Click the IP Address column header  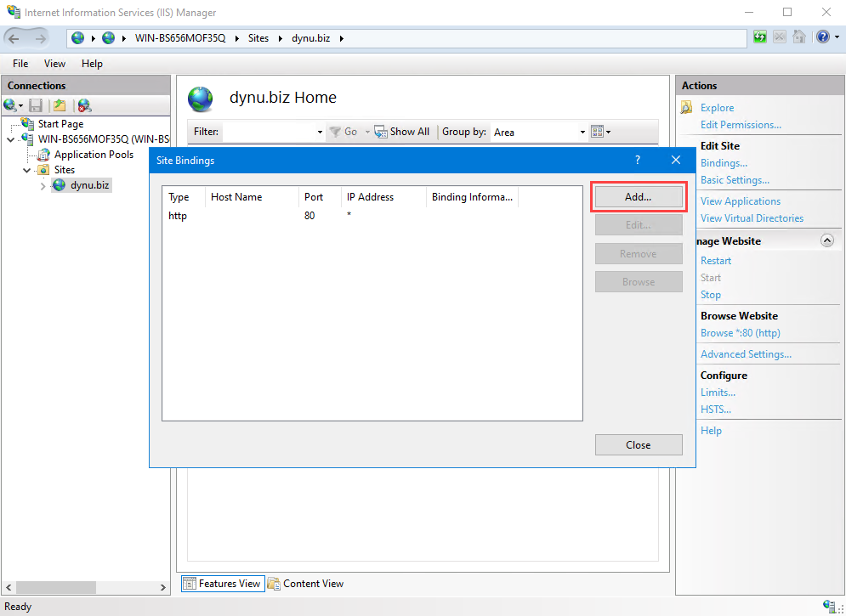pyautogui.click(x=383, y=197)
